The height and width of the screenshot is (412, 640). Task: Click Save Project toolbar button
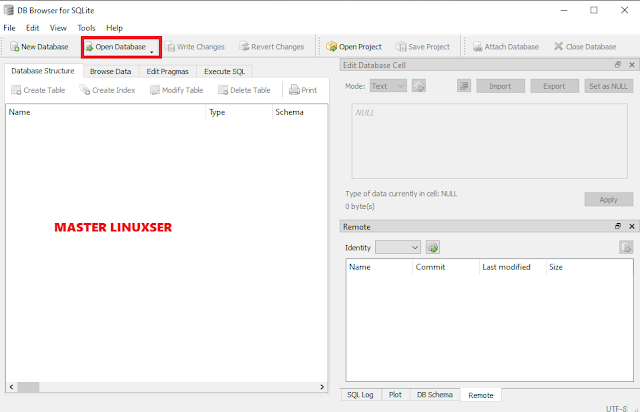click(x=423, y=47)
